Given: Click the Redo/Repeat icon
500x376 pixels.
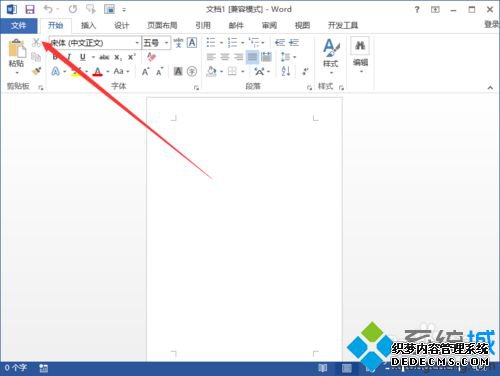Looking at the screenshot, I should tap(73, 9).
